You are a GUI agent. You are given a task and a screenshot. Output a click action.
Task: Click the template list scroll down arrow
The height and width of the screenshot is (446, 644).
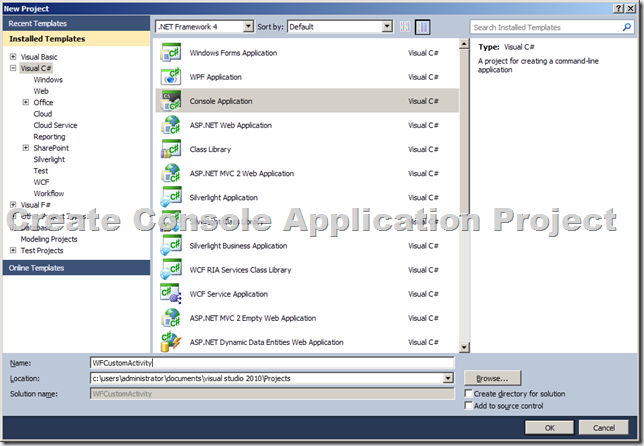tap(464, 347)
